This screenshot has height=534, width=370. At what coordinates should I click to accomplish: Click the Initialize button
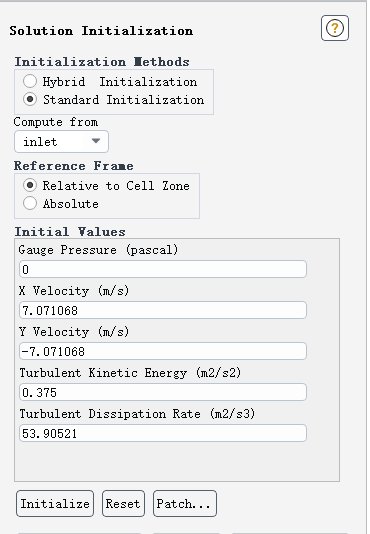[x=55, y=504]
